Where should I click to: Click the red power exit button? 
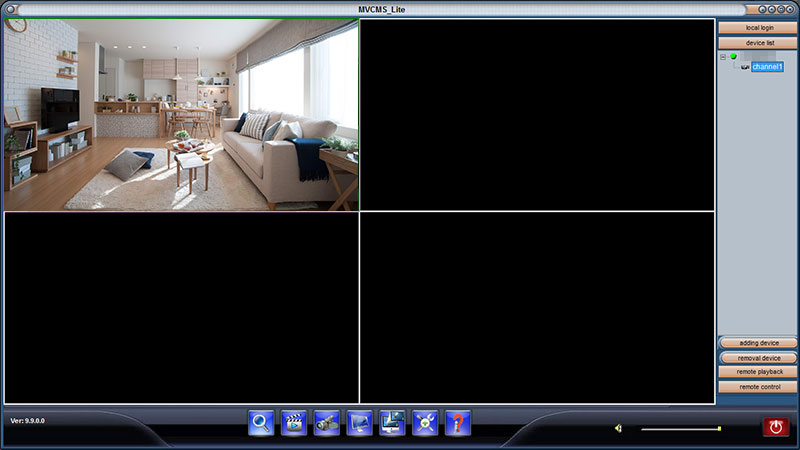point(776,427)
